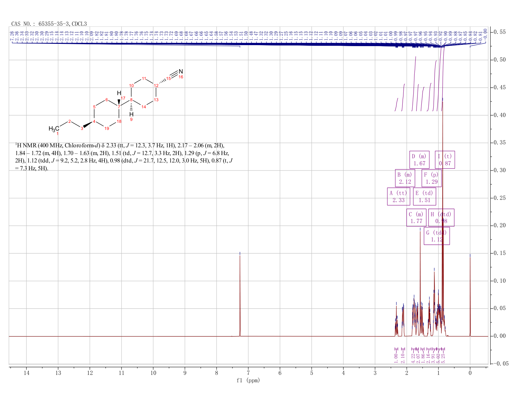Viewport: 532px width, 411px height.
Task: Click atom number 18 in the structure
Action: pos(119,122)
